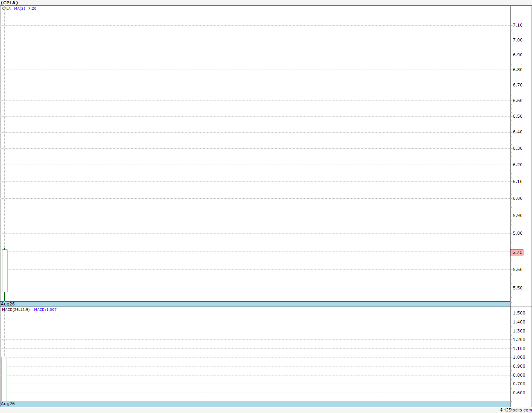Select the MACD(26,12,9) indicator label
The height and width of the screenshot is (413, 532).
point(16,310)
